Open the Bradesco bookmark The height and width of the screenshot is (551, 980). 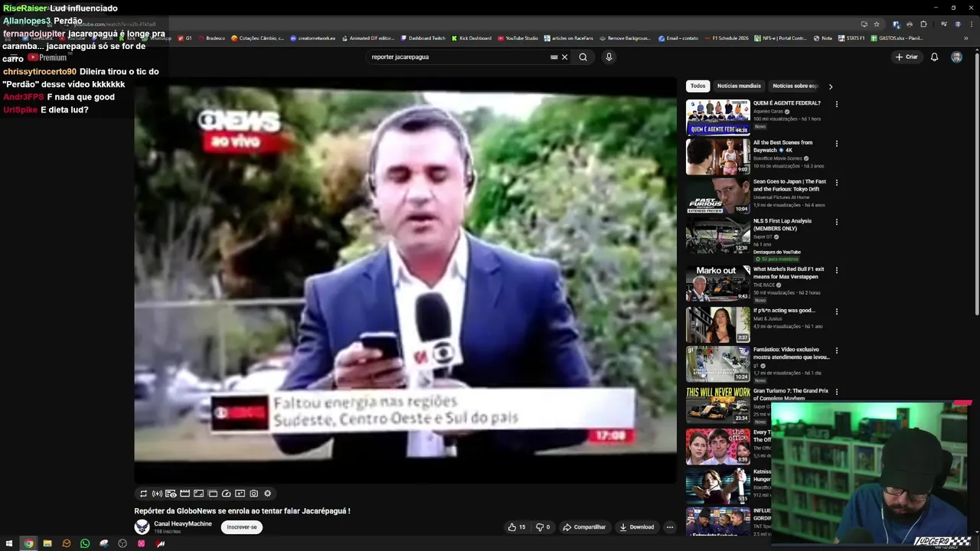tap(211, 37)
